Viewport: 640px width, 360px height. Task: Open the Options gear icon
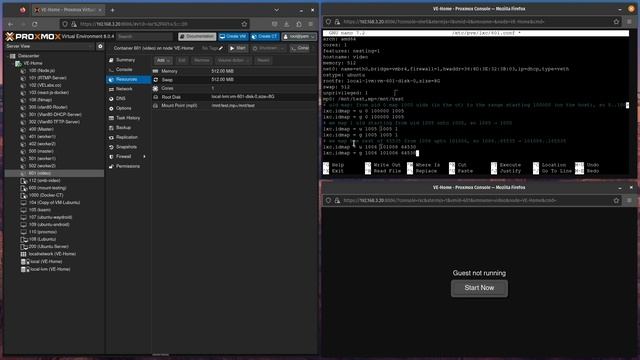coord(111,109)
